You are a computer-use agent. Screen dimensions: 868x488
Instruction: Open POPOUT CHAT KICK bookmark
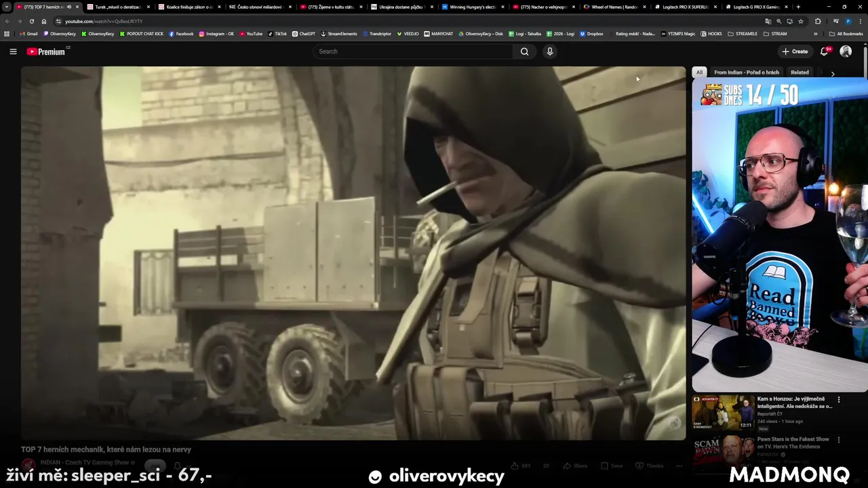point(141,34)
